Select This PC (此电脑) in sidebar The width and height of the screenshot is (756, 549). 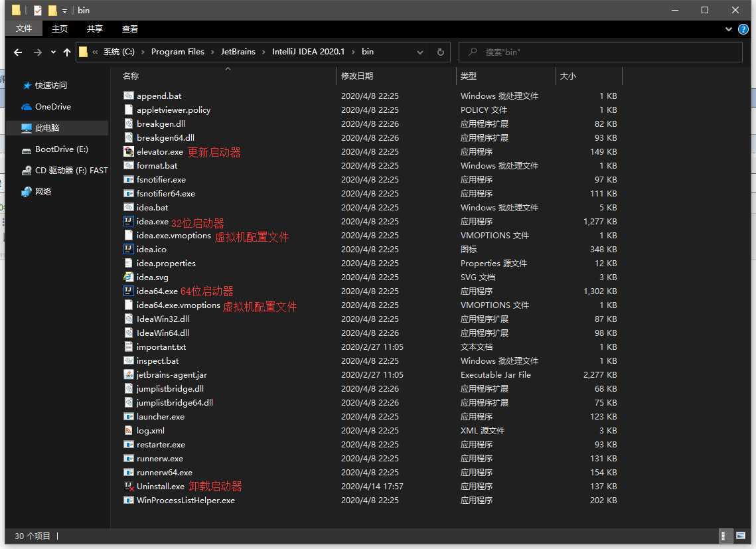[x=57, y=128]
